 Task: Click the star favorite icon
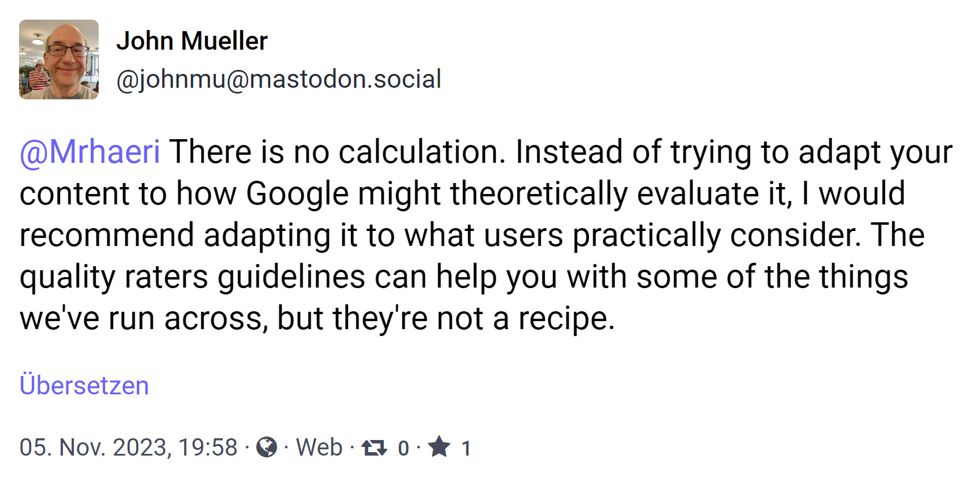click(x=439, y=447)
